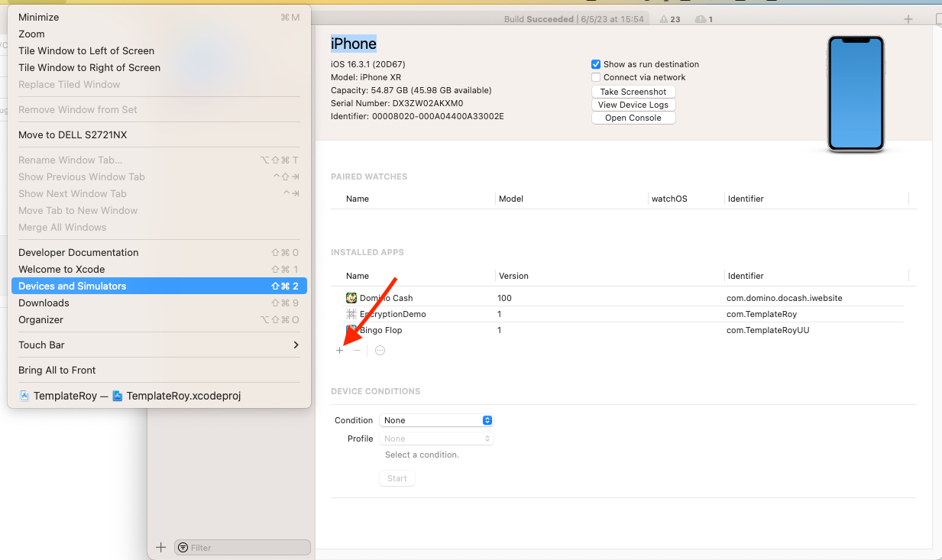
Task: Add a device with the sidebar plus button
Action: 160,547
